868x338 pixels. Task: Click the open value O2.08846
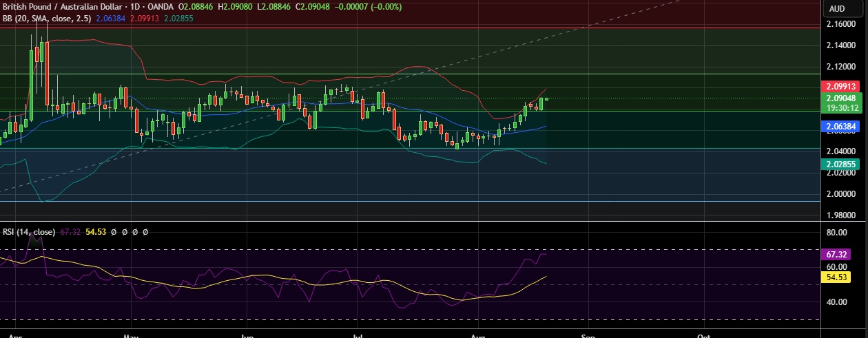tap(196, 7)
